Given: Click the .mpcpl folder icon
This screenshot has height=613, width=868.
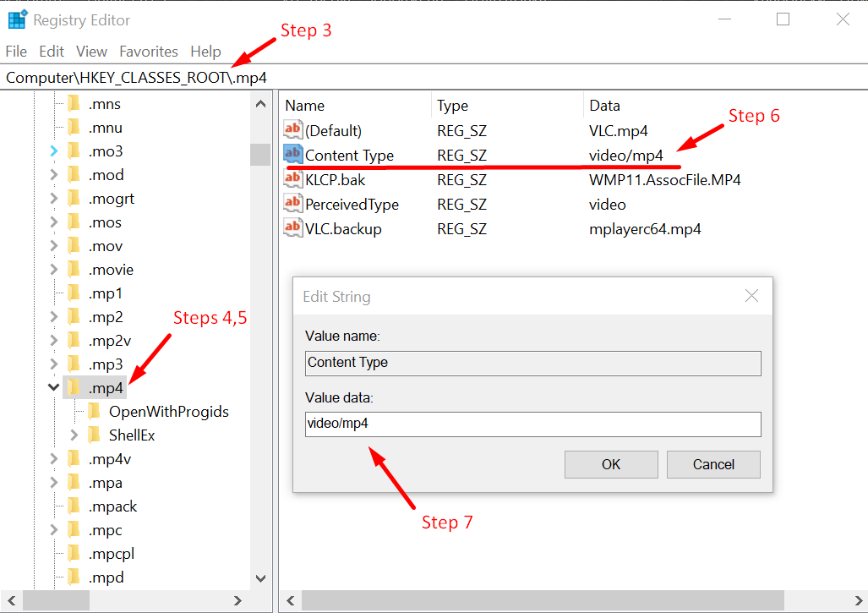Looking at the screenshot, I should coord(74,553).
